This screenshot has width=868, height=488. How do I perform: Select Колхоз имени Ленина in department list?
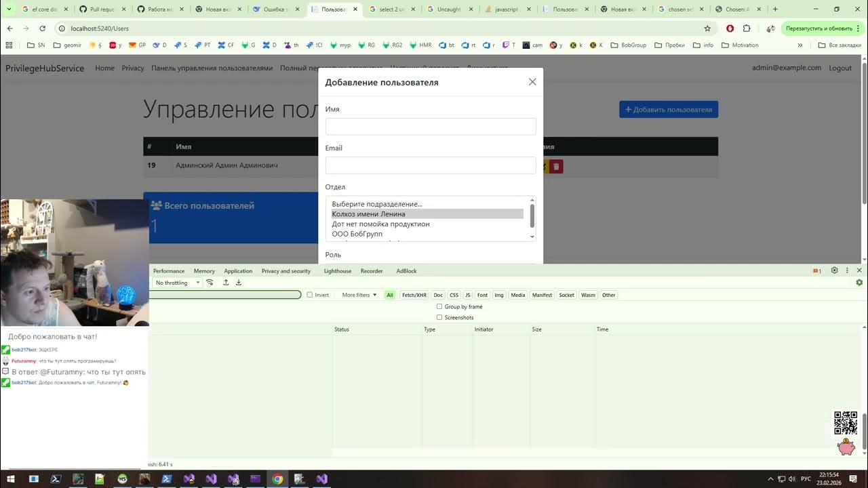coord(427,214)
